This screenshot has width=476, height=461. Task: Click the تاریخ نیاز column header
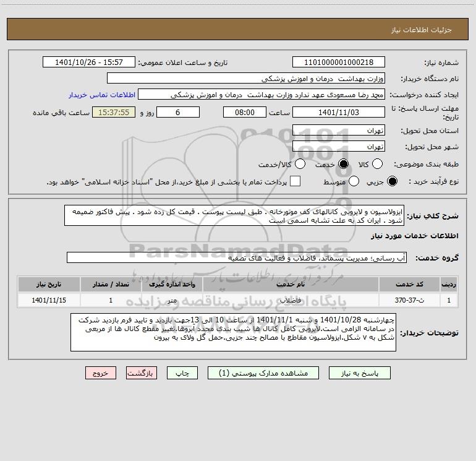point(49,285)
